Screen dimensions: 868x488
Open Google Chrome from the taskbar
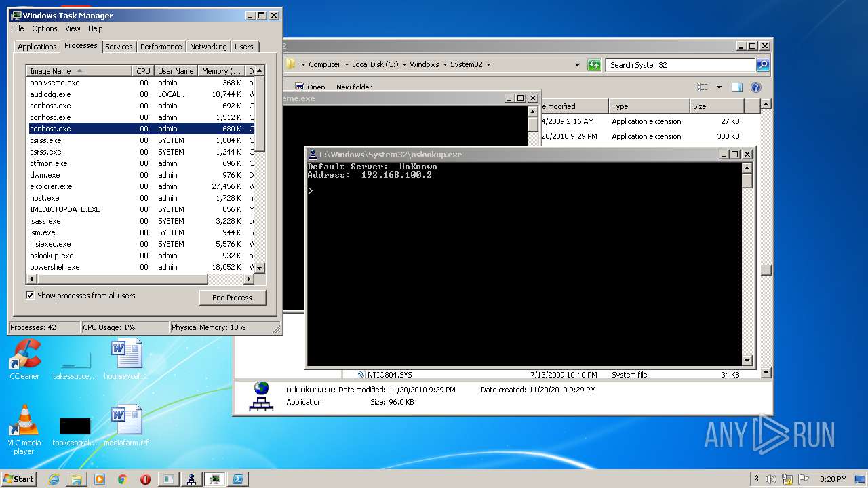122,479
